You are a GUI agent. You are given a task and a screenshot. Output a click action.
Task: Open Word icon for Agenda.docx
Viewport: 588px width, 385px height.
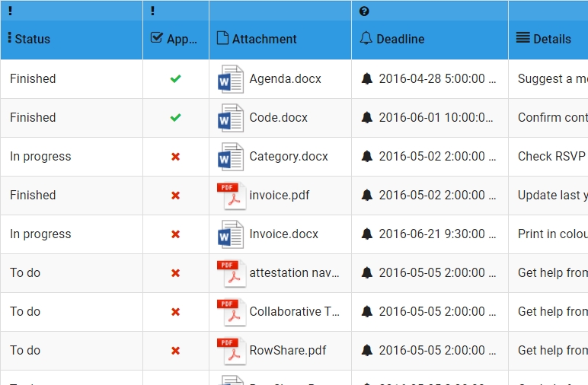click(231, 79)
